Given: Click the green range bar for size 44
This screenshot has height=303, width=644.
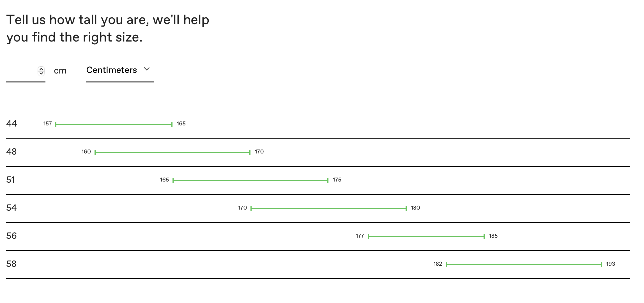Looking at the screenshot, I should (114, 124).
